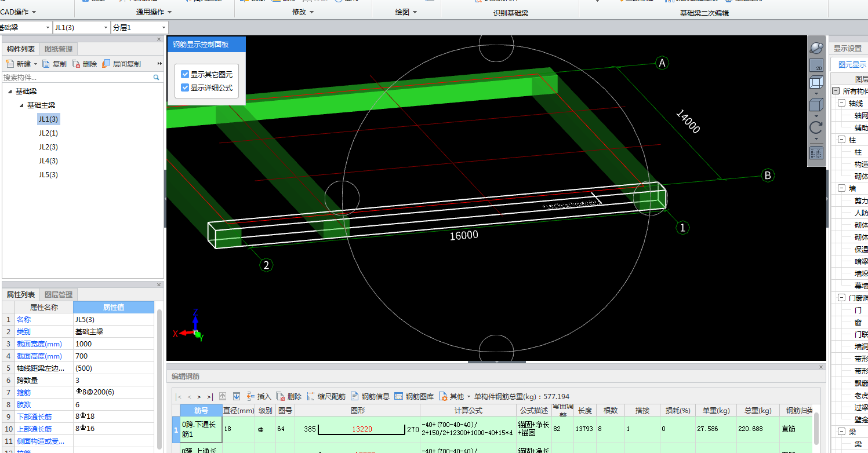This screenshot has height=453, width=868.
Task: Select JL4(3) in component tree
Action: 48,160
